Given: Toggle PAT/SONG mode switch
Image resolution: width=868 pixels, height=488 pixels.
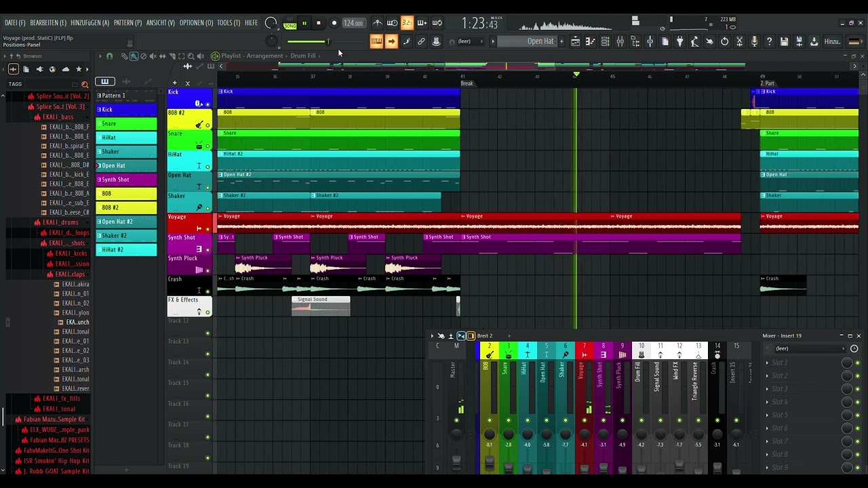Looking at the screenshot, I should click(290, 24).
